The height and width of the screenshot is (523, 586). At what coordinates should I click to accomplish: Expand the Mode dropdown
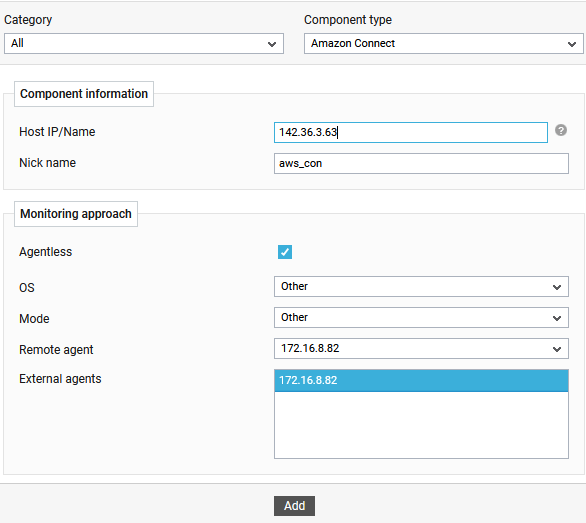click(421, 318)
